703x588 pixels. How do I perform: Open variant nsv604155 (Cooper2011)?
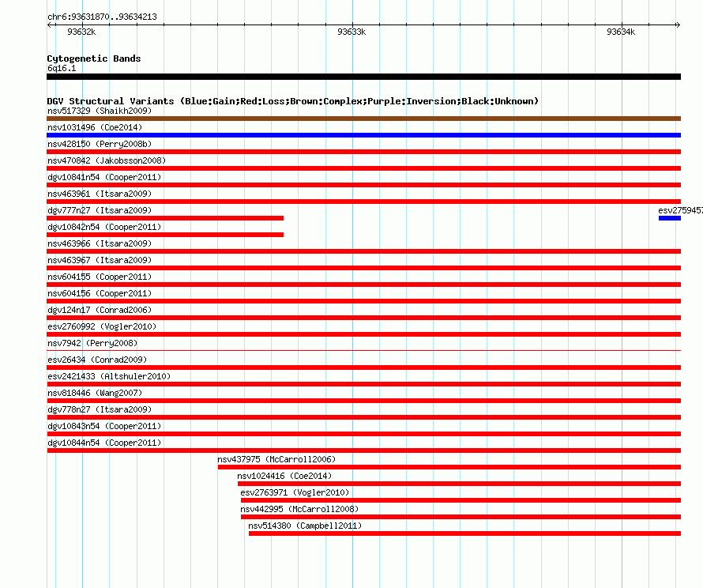click(100, 277)
